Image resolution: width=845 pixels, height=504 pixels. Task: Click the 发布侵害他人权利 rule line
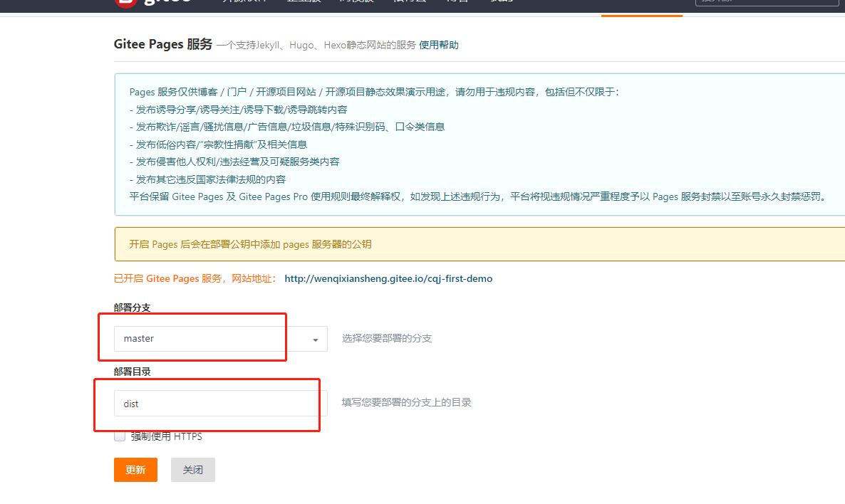click(234, 162)
